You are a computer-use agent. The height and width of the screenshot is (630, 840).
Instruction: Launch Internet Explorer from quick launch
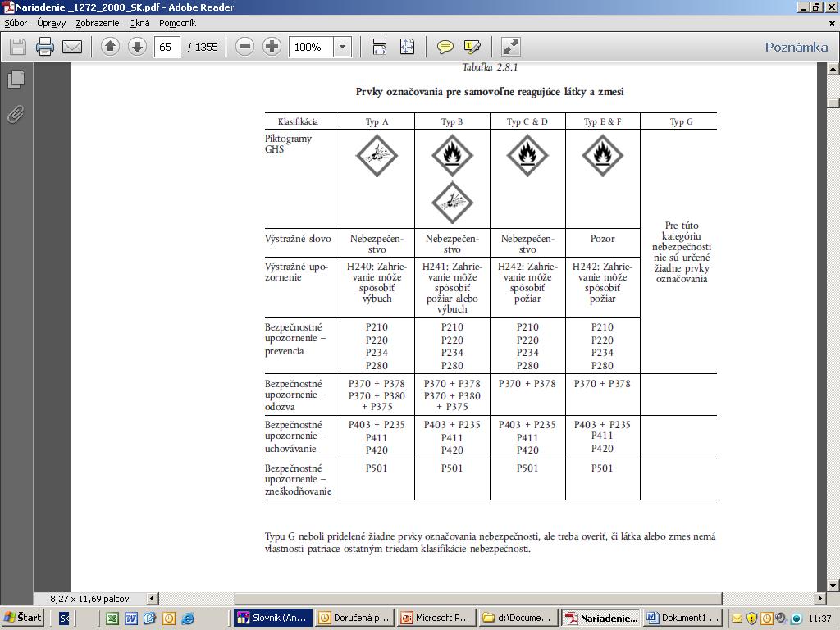point(188,619)
